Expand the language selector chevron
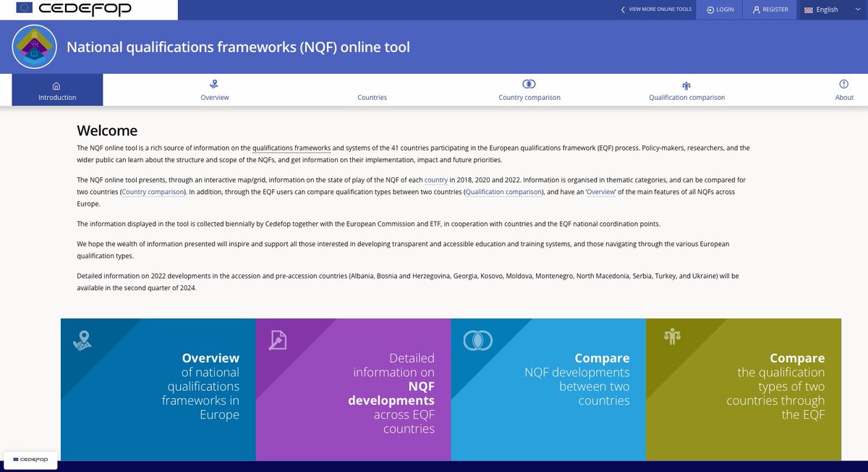This screenshot has width=868, height=472. 857,9
